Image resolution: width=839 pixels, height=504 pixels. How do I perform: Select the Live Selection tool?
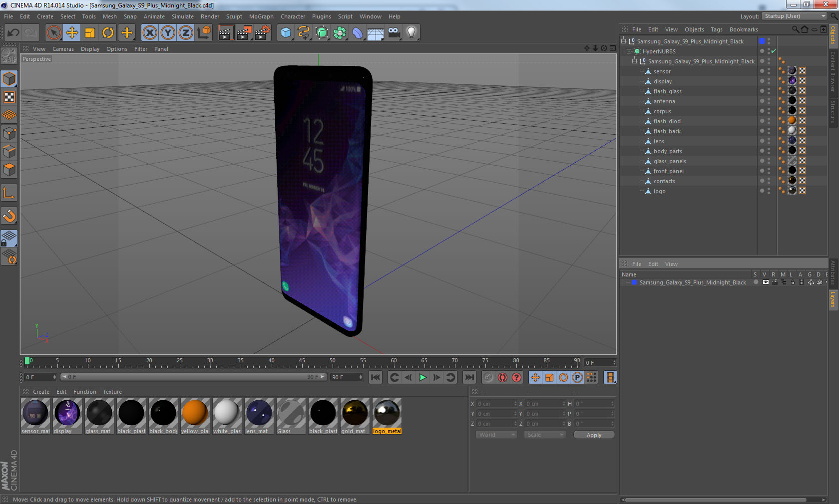(53, 33)
